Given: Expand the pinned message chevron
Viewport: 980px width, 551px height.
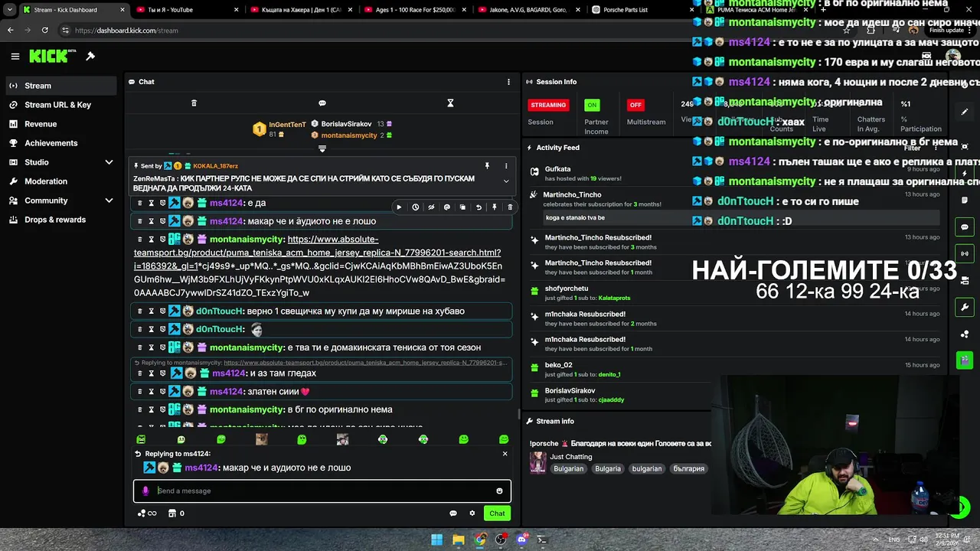Looking at the screenshot, I should click(506, 181).
